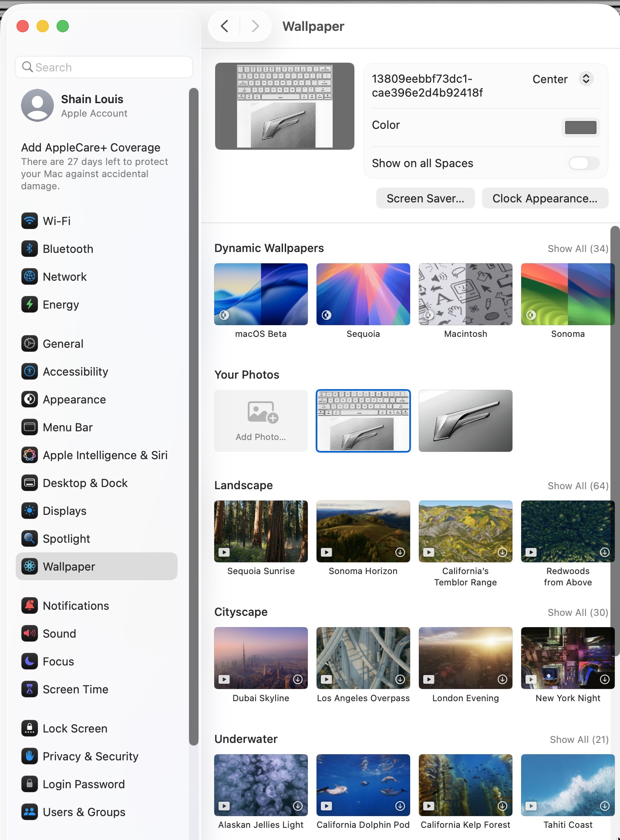This screenshot has height=840, width=620.
Task: Select the Los Angeles Overpass wallpaper
Action: (x=363, y=658)
